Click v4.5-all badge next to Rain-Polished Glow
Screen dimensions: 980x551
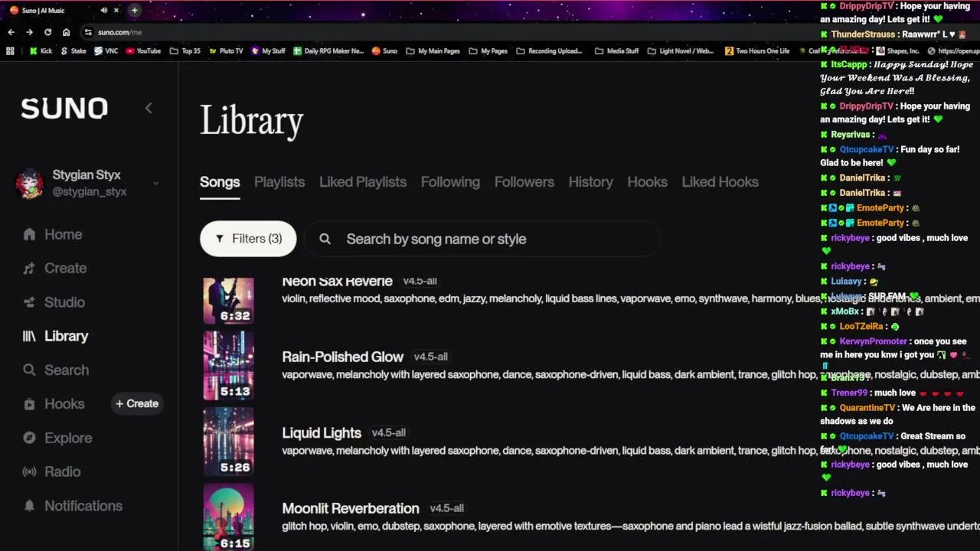click(x=431, y=357)
